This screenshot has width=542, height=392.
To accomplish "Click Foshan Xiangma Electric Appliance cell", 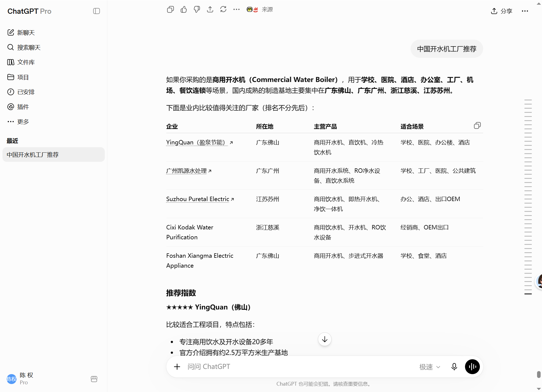I will (x=200, y=261).
